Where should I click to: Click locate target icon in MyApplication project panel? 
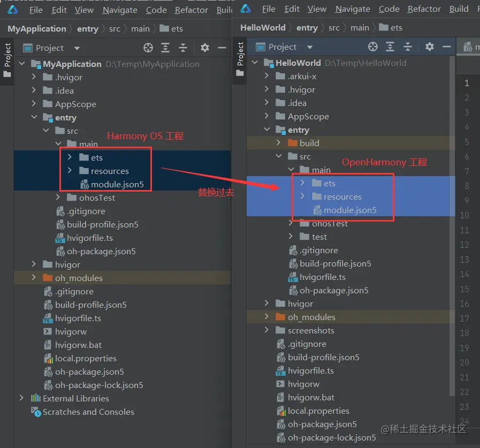pyautogui.click(x=148, y=48)
